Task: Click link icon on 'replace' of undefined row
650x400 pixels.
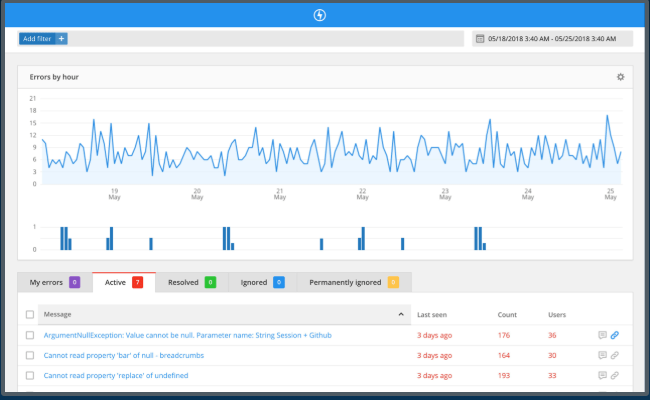Action: [615, 376]
